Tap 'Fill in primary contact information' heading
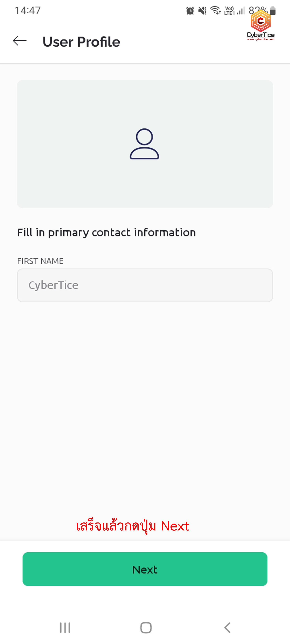 coord(106,232)
